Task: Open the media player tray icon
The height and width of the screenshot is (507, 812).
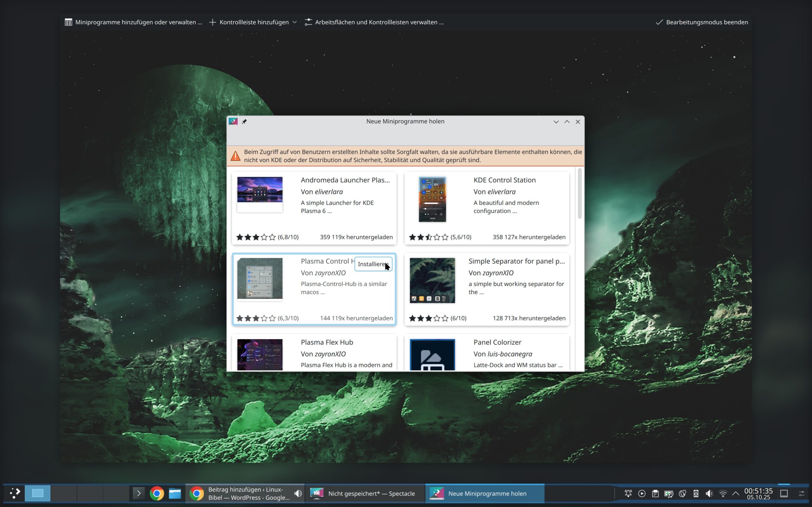Action: click(x=642, y=493)
